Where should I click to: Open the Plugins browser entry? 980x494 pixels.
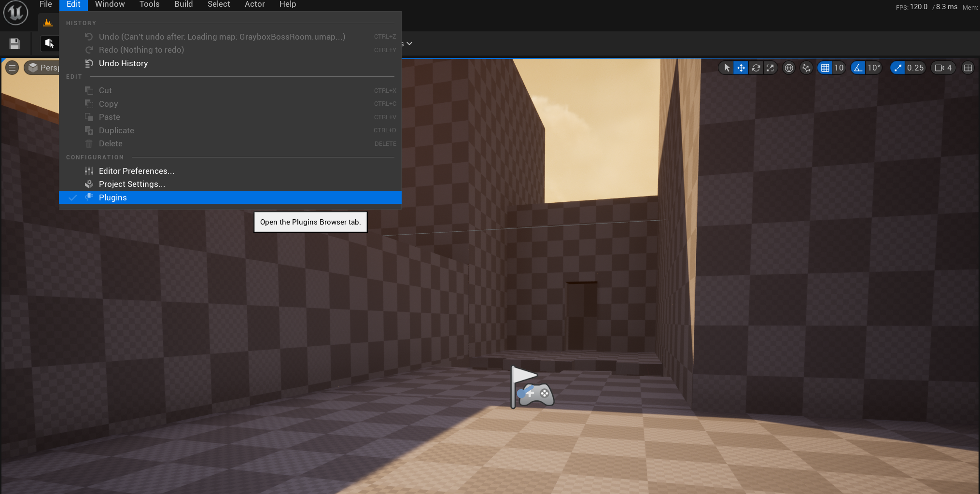[230, 198]
